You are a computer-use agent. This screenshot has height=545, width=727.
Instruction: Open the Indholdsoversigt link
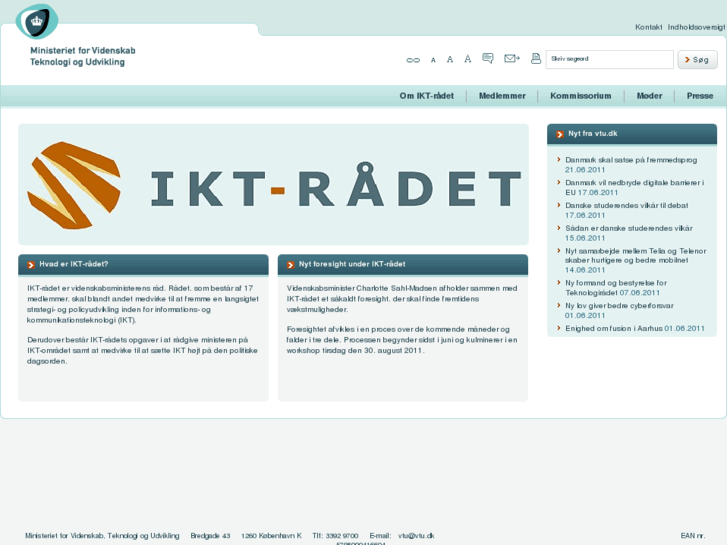(696, 27)
